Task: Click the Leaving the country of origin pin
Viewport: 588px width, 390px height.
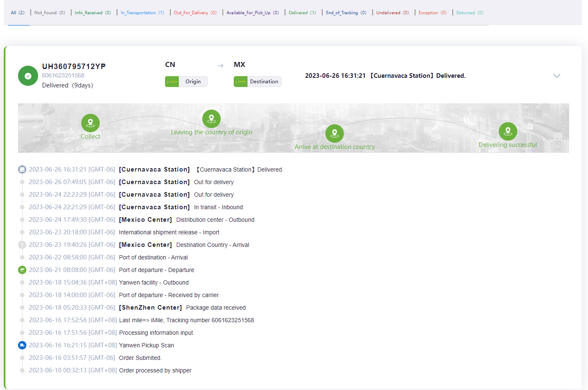Action: [x=211, y=119]
